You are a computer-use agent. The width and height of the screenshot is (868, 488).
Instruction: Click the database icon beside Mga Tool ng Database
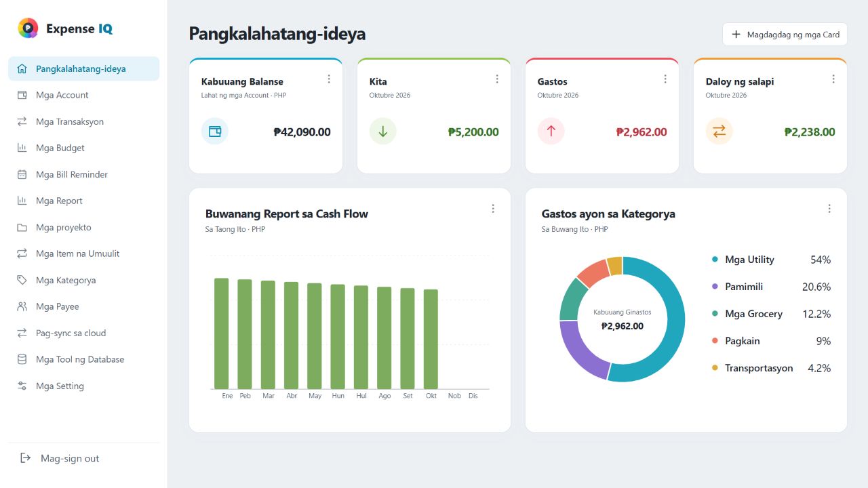pos(22,359)
